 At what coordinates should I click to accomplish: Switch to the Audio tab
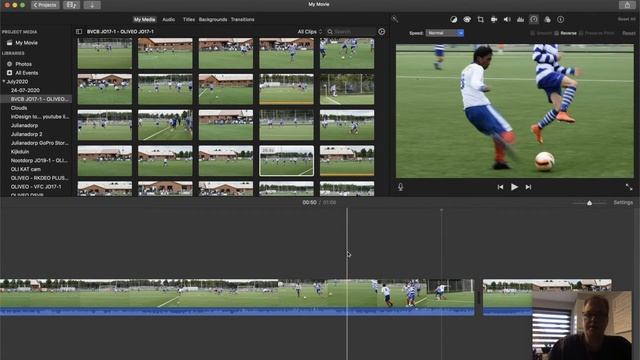pos(169,19)
